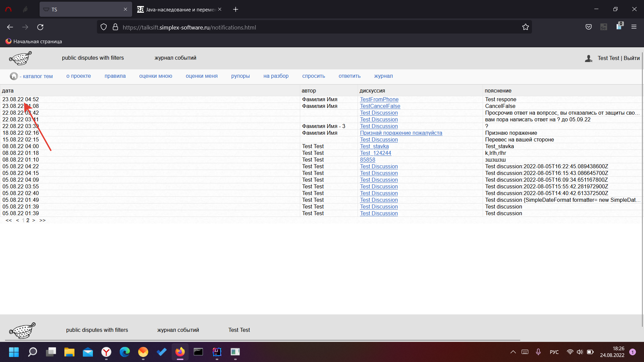Reload the page with refresh icon
The width and height of the screenshot is (644, 362).
40,27
